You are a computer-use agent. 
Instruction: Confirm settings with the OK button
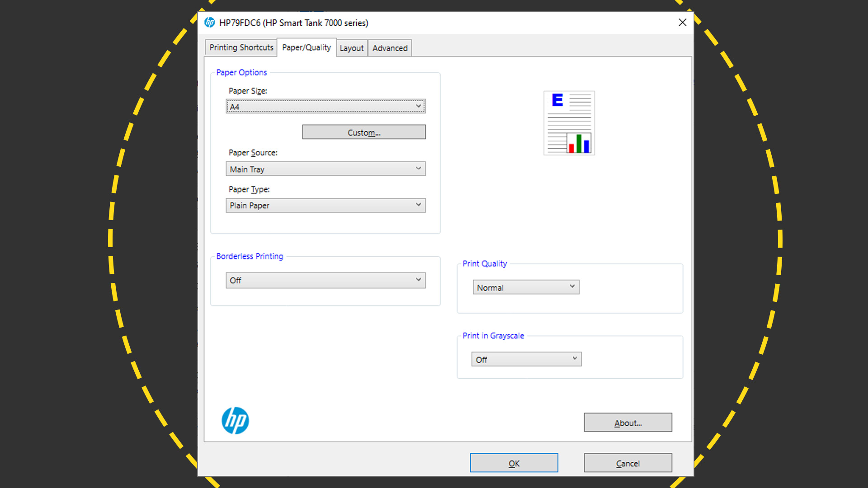coord(514,463)
